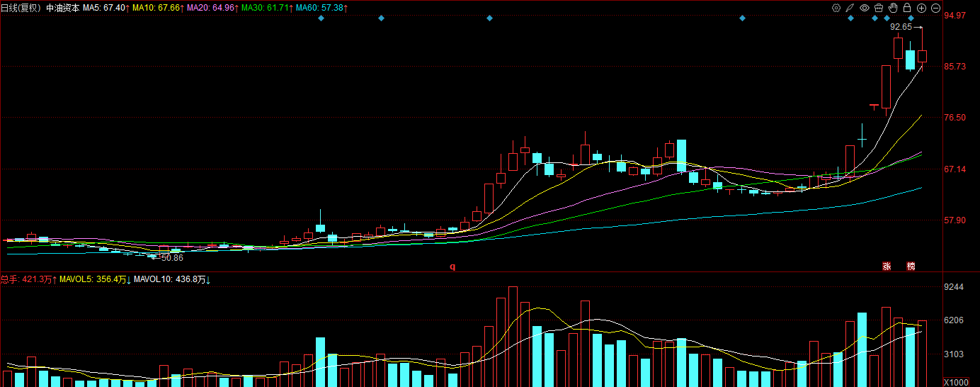980x387 pixels.
Task: Click the 92.65 high price label
Action: coord(901,28)
